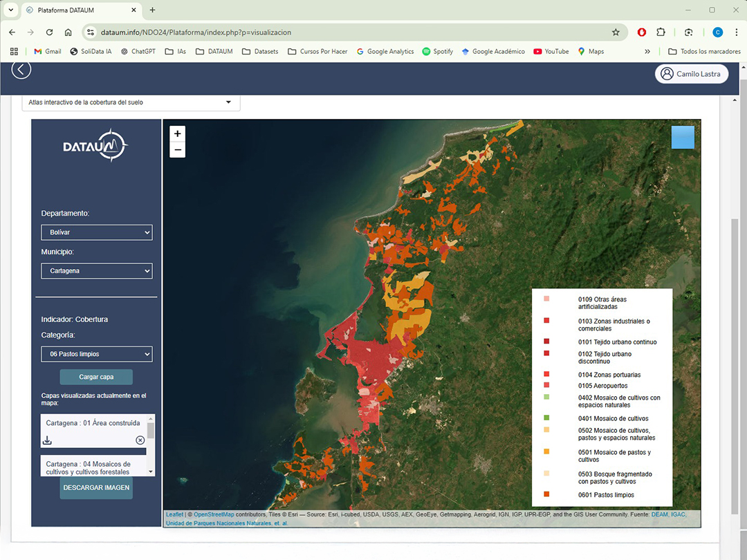Open the blue layer control on the map
Screen dimensions: 747x560
[683, 137]
